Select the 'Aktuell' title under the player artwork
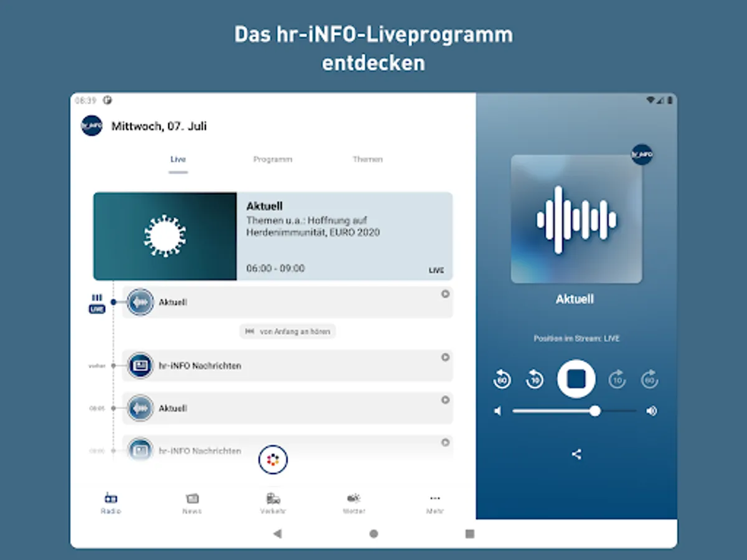747x560 pixels. 575,299
